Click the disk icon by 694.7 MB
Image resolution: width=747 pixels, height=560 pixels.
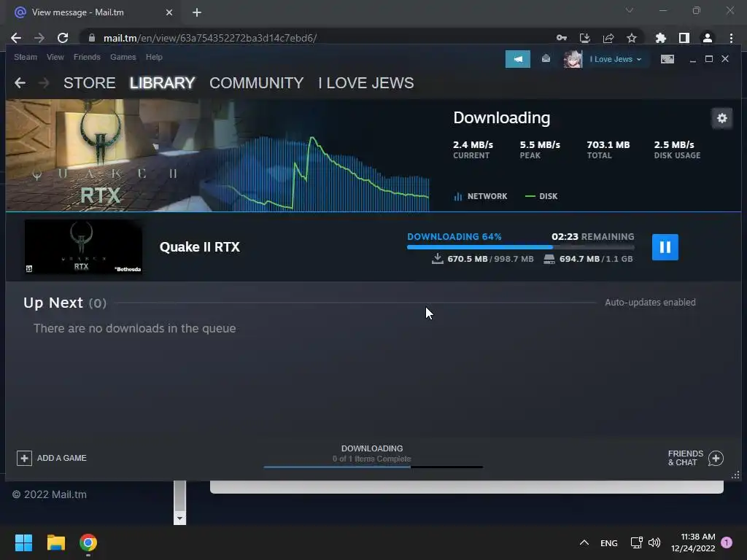point(549,259)
